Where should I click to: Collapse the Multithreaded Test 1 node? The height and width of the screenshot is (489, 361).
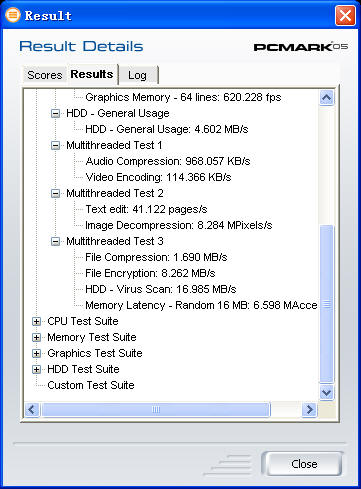tap(55, 145)
